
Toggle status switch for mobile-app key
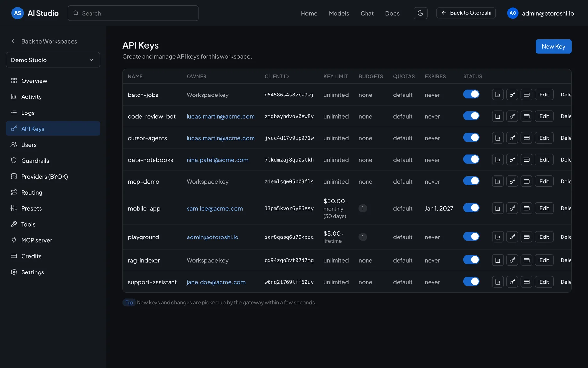coord(471,208)
